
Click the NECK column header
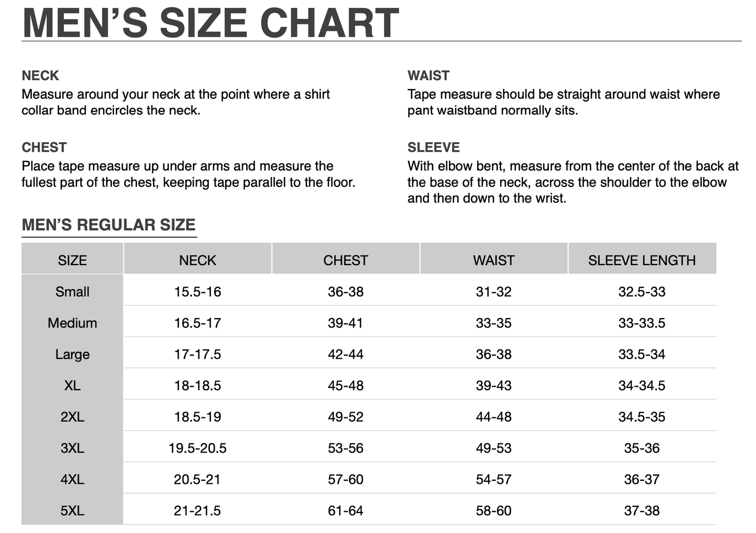[197, 260]
